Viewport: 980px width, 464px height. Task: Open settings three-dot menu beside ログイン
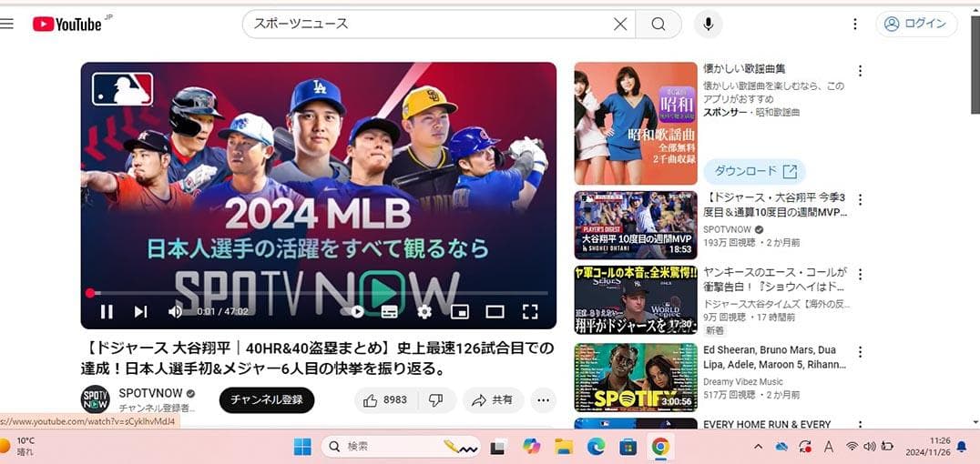click(x=855, y=24)
